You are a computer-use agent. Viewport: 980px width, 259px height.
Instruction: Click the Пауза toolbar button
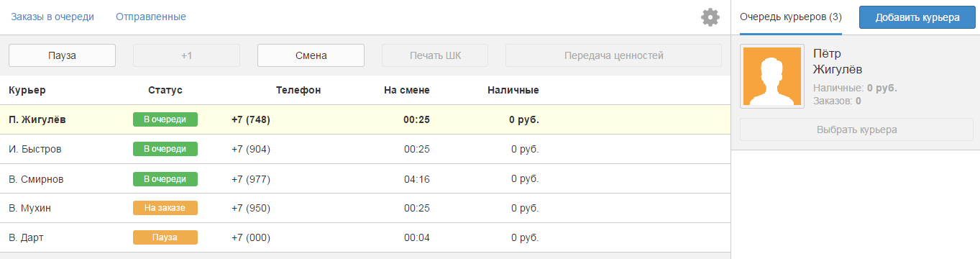[x=62, y=55]
